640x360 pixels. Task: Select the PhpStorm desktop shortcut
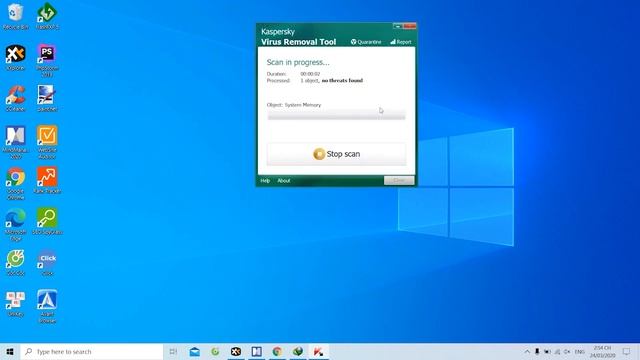47,60
